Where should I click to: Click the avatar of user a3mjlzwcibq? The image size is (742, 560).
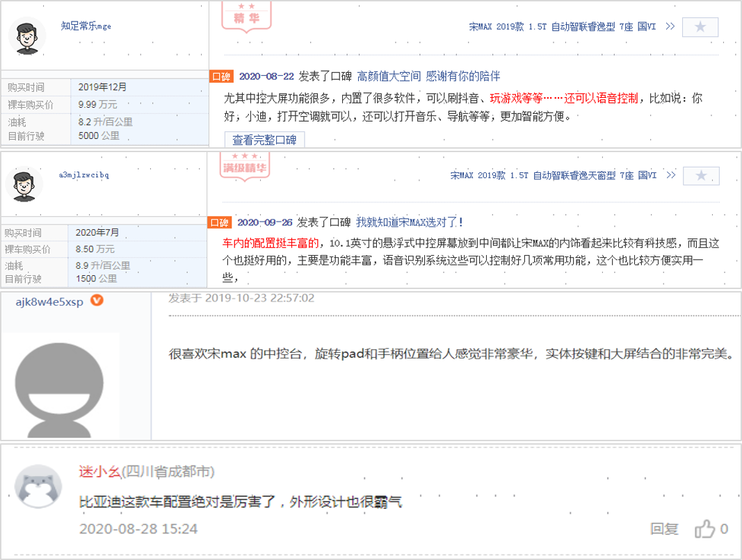(x=24, y=185)
